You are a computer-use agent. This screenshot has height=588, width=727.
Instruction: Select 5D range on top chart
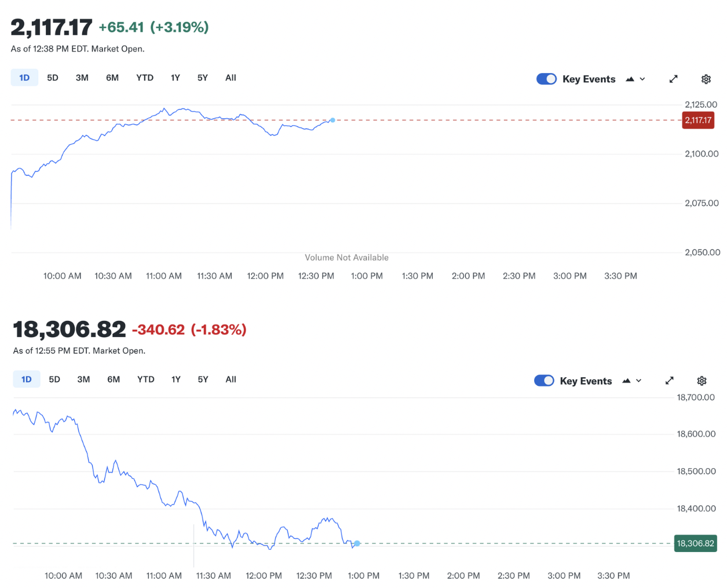(53, 78)
